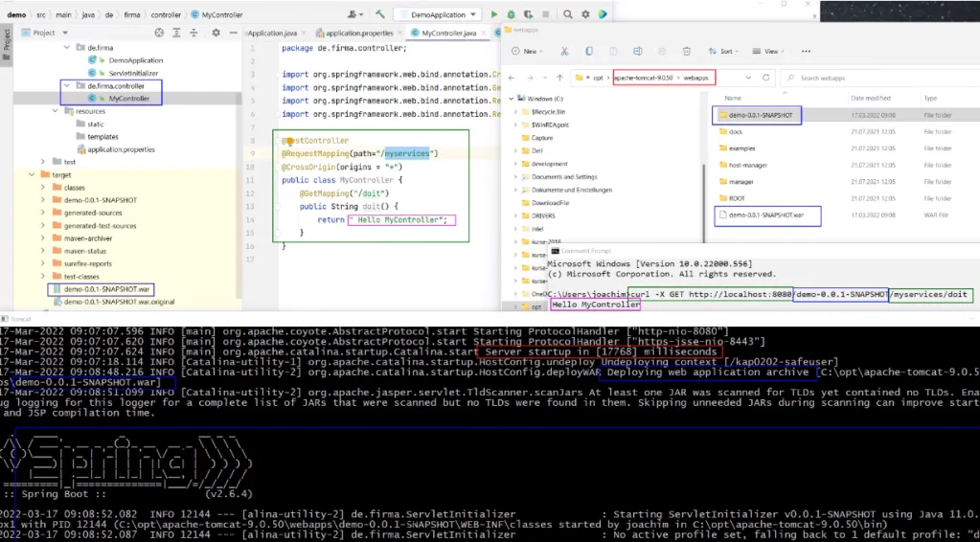Sort by Name column header in Explorer
This screenshot has height=542, width=980.
coord(733,98)
